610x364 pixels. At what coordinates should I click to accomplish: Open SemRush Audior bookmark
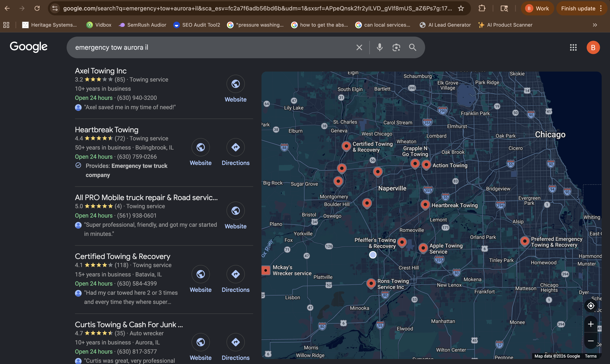click(x=142, y=25)
